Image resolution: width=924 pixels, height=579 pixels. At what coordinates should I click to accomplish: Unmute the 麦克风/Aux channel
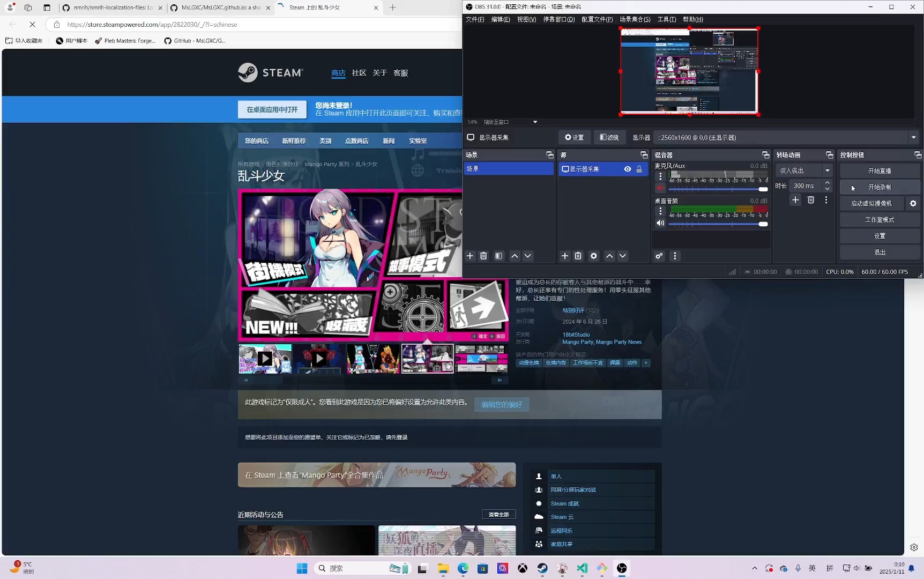[x=660, y=188]
